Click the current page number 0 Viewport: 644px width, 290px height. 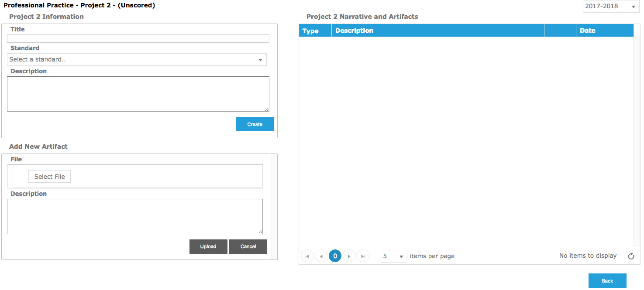(335, 256)
